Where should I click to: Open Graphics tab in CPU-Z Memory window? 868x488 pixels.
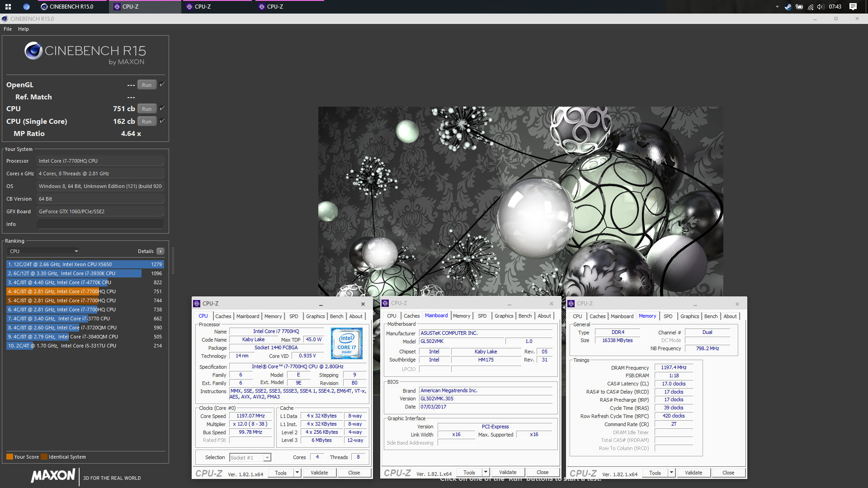click(x=689, y=316)
